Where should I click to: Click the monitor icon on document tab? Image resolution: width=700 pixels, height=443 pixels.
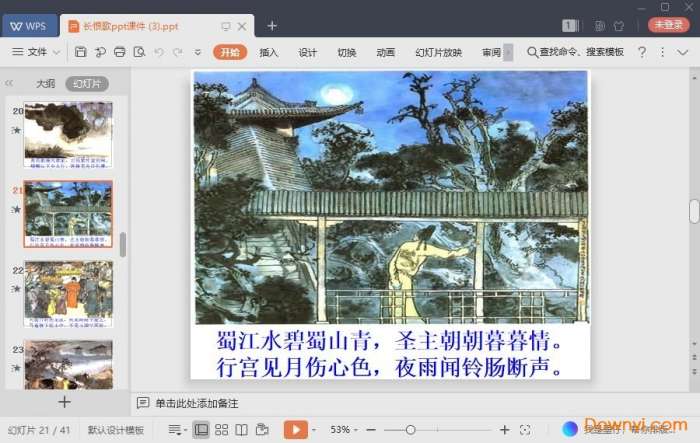pos(226,27)
